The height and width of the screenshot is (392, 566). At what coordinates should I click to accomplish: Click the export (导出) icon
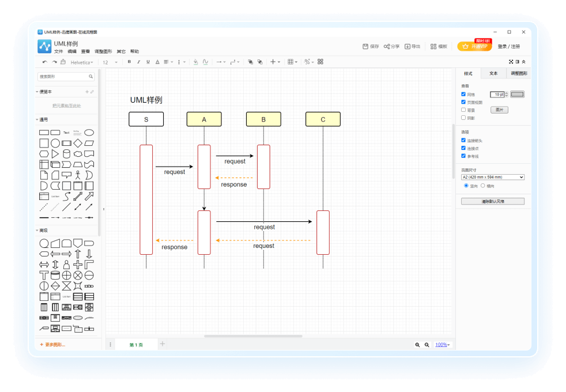click(407, 46)
